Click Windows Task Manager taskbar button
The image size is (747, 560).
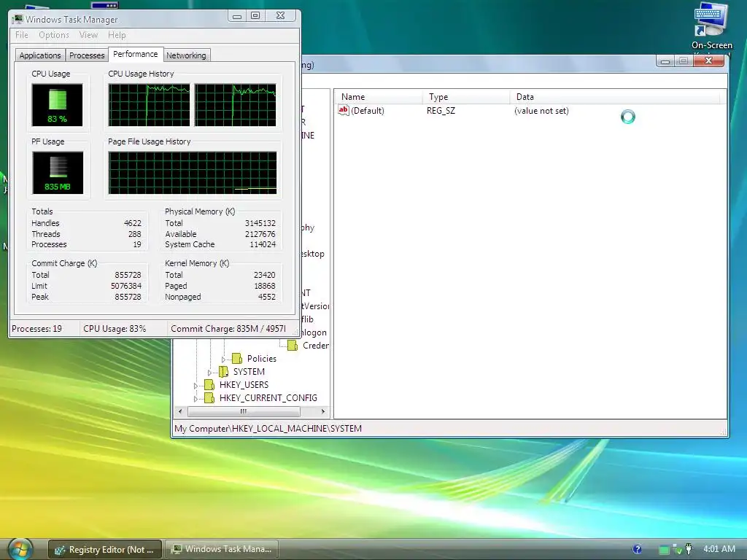222,550
